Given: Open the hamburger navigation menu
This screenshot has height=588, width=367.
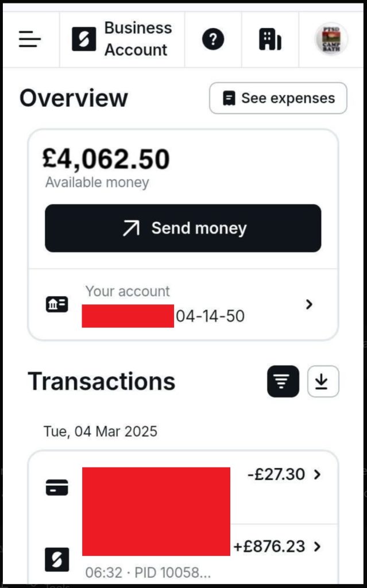Looking at the screenshot, I should (x=30, y=39).
